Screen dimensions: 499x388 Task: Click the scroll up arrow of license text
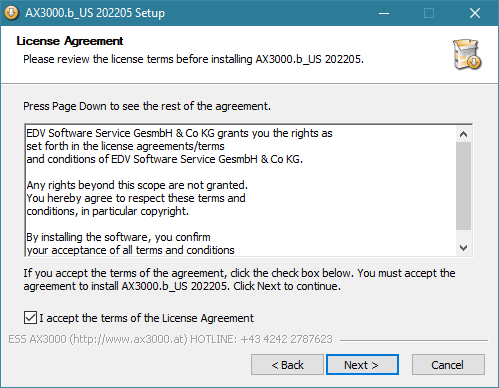click(x=463, y=134)
